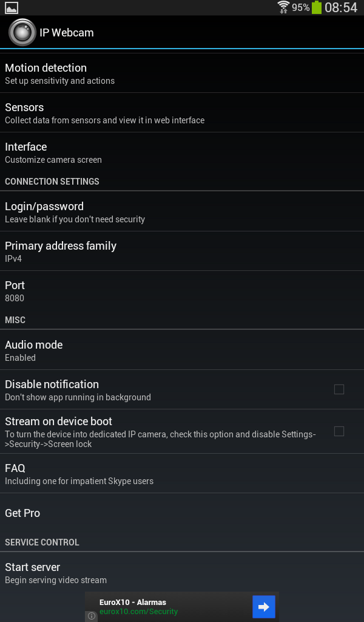Viewport: 364px width, 622px height.
Task: Tap the IP Webcam app icon
Action: click(22, 32)
